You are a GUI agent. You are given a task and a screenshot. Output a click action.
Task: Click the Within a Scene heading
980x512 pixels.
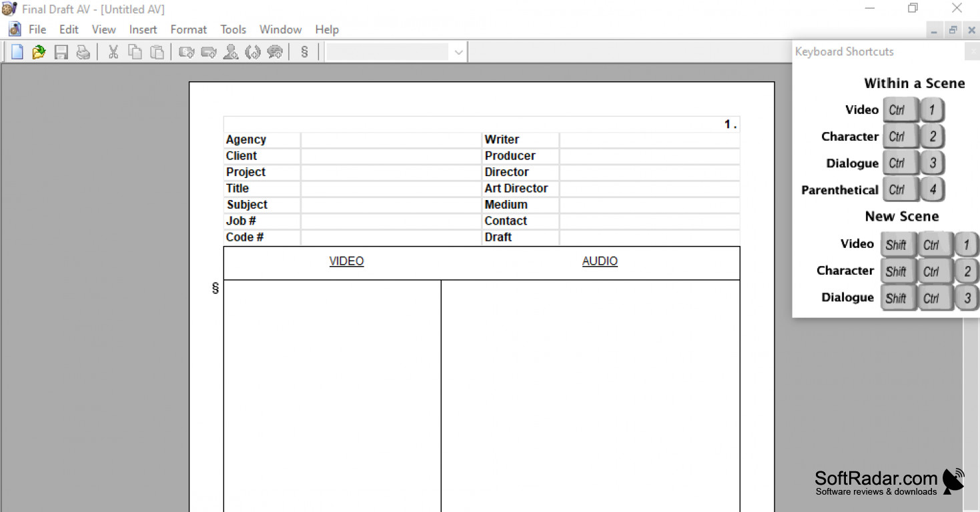click(914, 83)
